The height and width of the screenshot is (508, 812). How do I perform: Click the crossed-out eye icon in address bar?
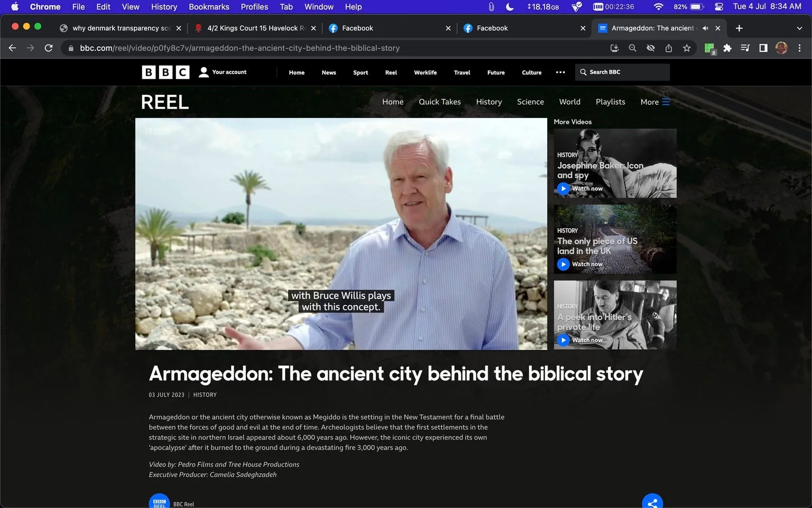pyautogui.click(x=651, y=48)
